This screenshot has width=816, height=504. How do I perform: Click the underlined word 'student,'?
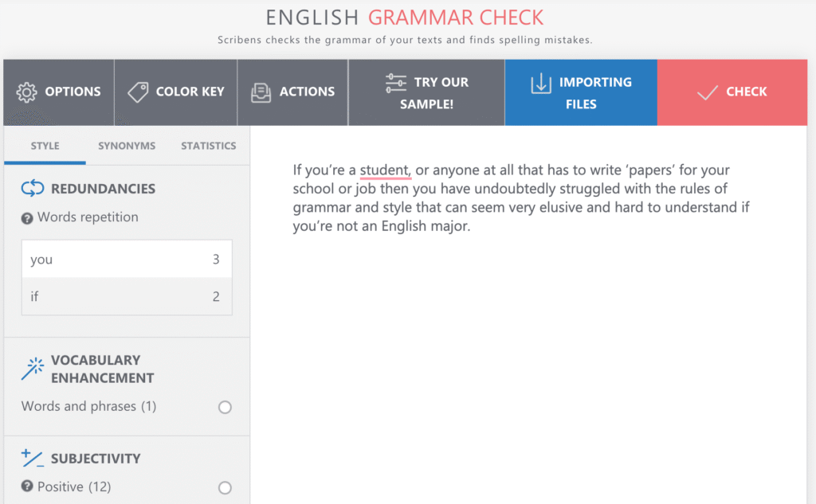(386, 170)
